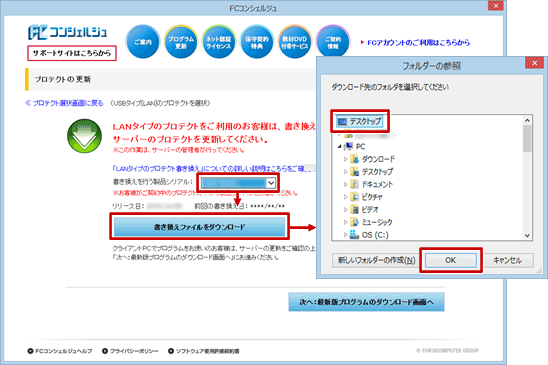
Task: Expand the ドキュメント folder node
Action: tap(345, 184)
